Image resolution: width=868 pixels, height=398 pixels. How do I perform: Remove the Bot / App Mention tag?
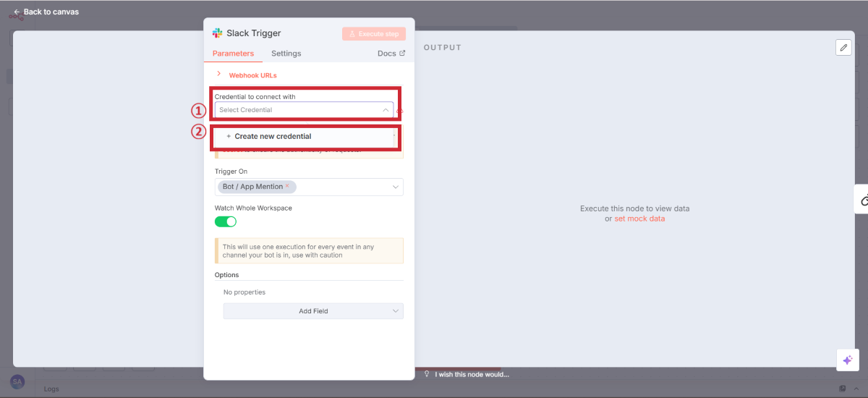287,186
